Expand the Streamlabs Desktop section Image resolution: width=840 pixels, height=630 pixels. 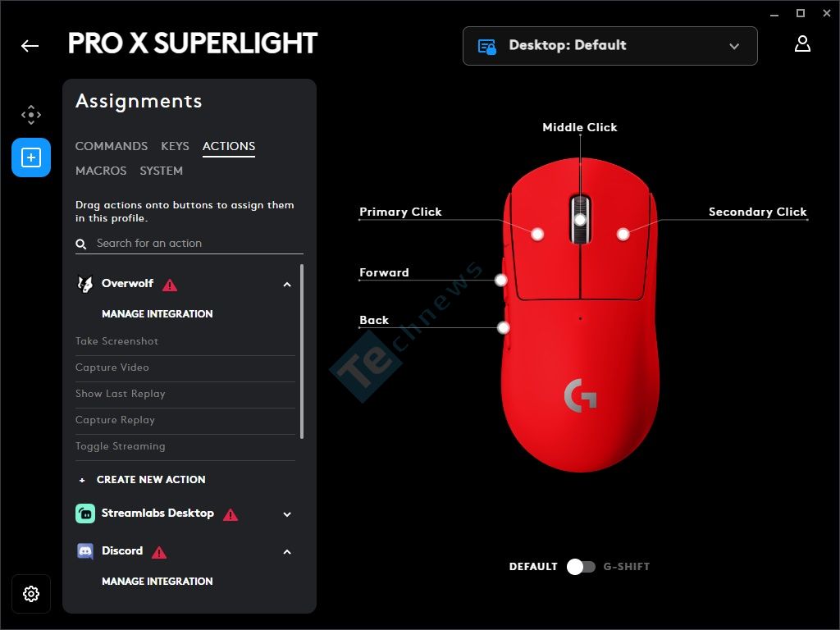[287, 514]
